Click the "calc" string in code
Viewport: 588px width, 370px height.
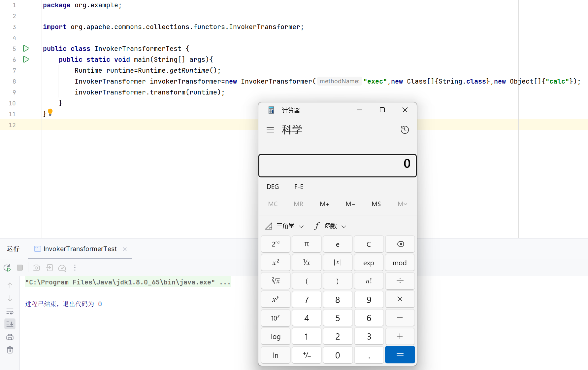(x=557, y=81)
